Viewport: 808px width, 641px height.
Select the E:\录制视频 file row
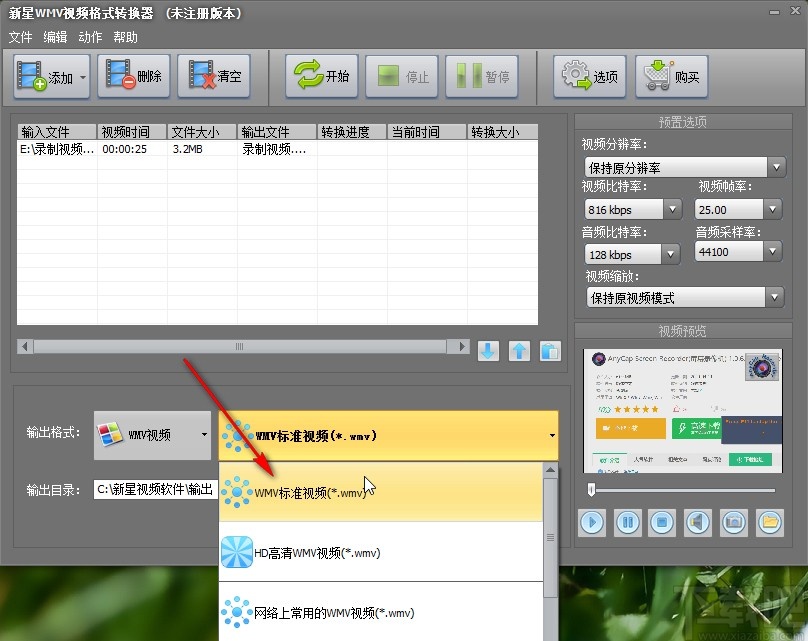pos(277,149)
